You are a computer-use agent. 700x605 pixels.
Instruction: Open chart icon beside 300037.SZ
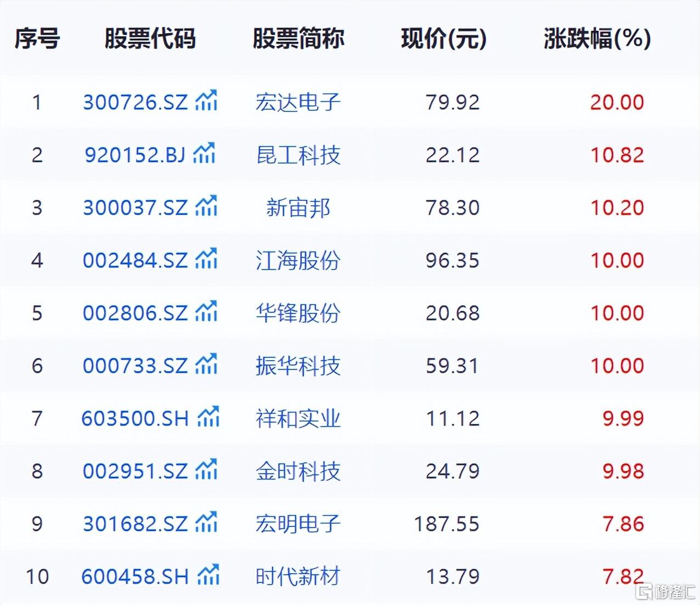coord(207,206)
